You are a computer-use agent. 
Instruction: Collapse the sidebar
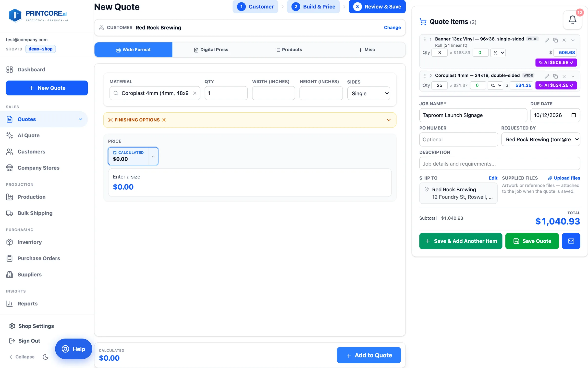(22, 357)
